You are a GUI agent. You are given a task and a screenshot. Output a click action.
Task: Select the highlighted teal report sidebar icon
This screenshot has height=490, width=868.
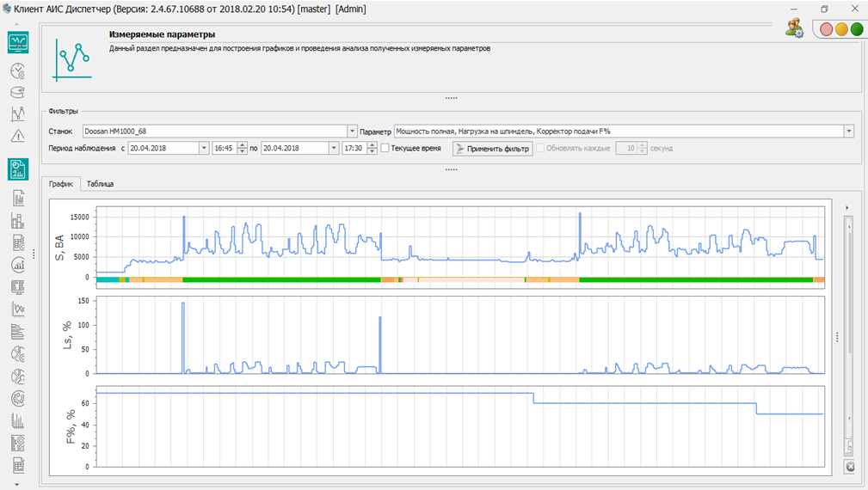(18, 169)
